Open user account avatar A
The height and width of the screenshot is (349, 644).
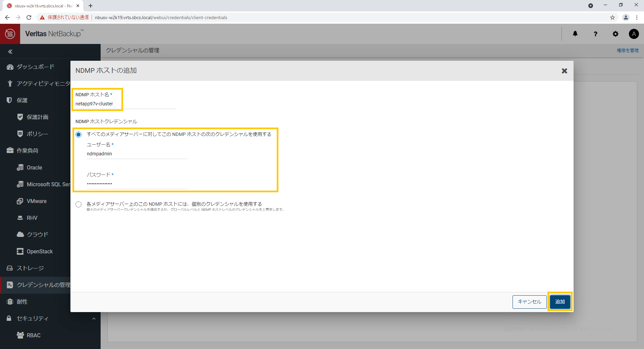tap(634, 34)
